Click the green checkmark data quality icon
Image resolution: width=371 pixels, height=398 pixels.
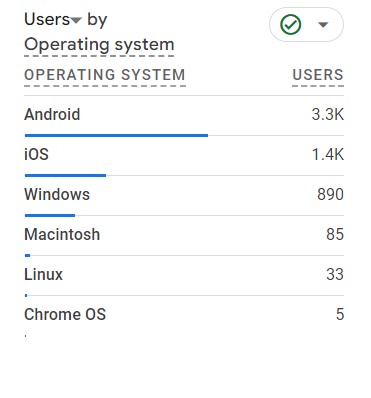[291, 25]
